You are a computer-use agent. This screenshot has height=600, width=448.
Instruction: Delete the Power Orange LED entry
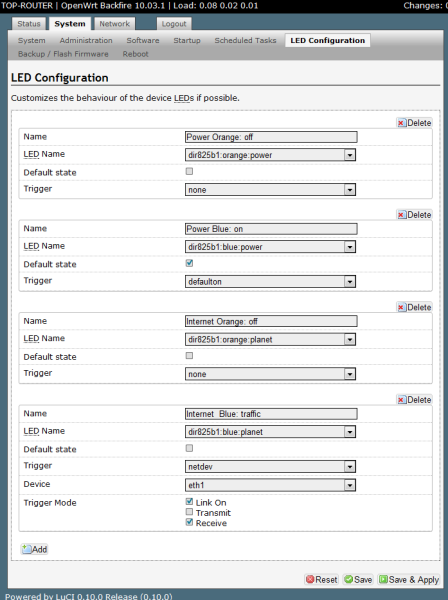pos(414,123)
